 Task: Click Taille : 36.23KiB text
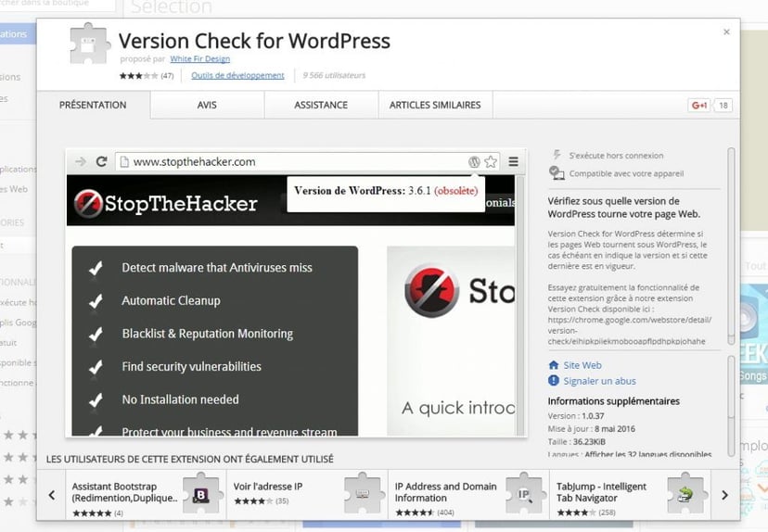577,441
